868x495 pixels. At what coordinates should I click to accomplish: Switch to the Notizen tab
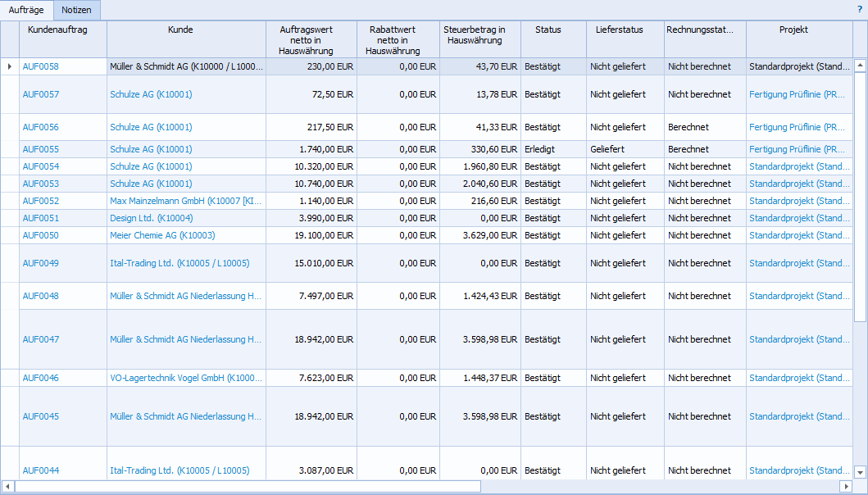coord(76,10)
